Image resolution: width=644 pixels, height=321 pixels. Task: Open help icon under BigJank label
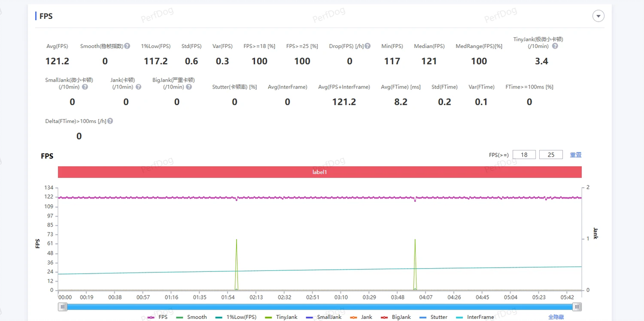189,87
